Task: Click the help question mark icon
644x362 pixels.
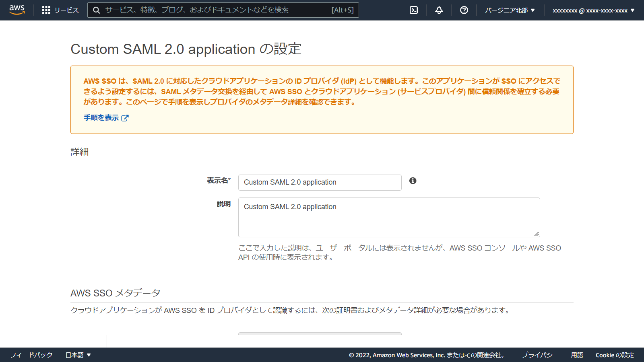Action: coord(464,10)
